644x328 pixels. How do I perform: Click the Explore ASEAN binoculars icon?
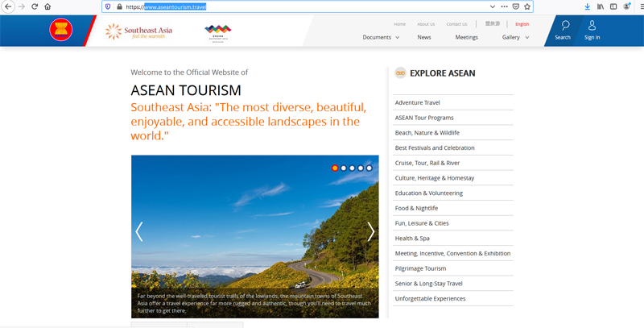pyautogui.click(x=400, y=73)
